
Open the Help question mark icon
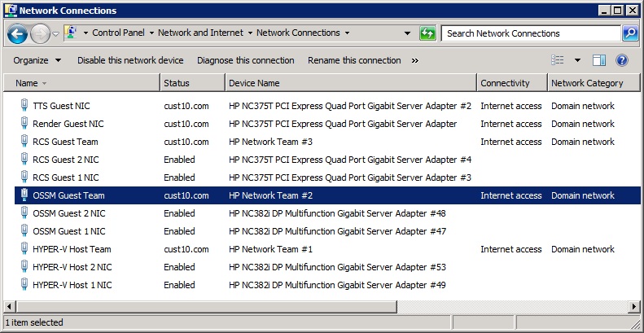pos(622,60)
